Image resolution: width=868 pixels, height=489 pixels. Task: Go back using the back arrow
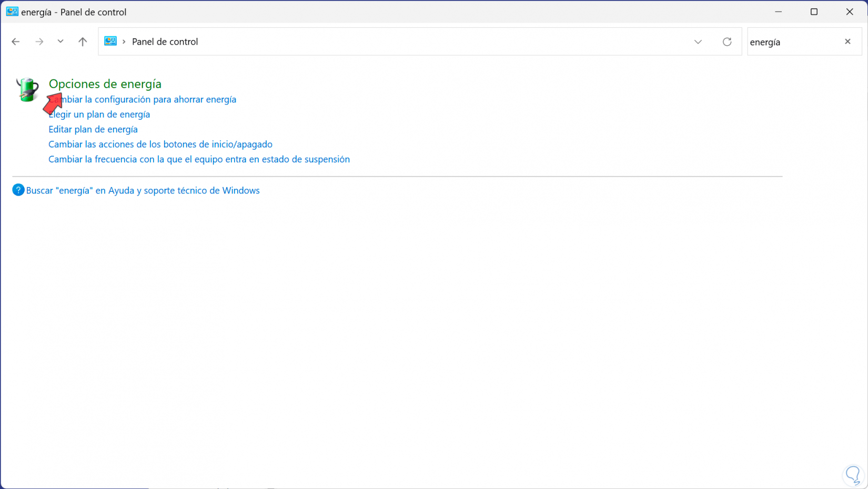pyautogui.click(x=16, y=42)
